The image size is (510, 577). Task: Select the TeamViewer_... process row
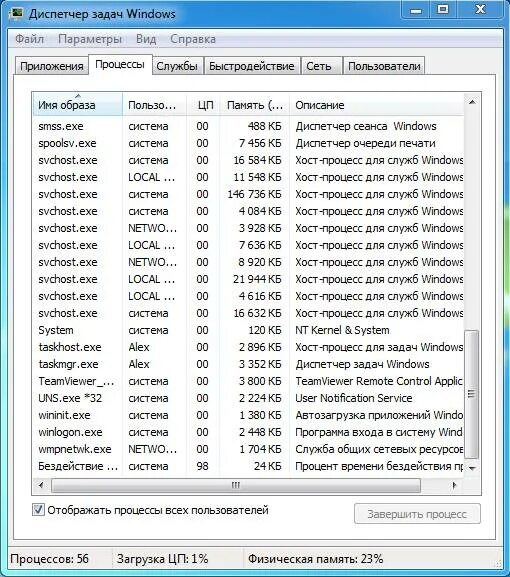(x=248, y=381)
